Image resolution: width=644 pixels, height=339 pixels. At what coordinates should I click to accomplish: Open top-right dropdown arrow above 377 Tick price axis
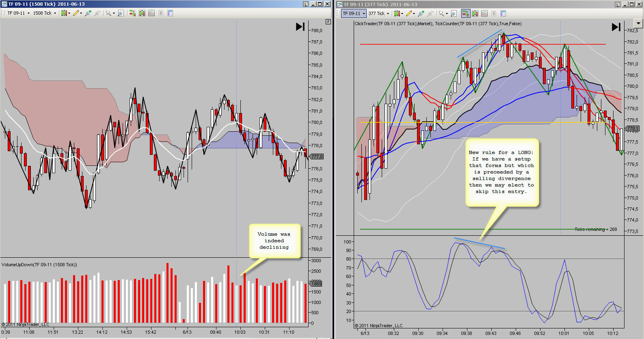(x=638, y=23)
